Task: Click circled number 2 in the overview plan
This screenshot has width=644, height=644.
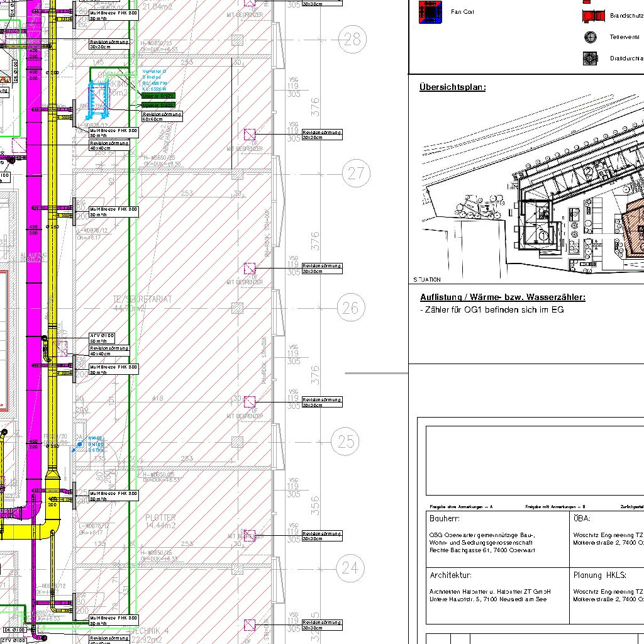Action: click(x=589, y=172)
